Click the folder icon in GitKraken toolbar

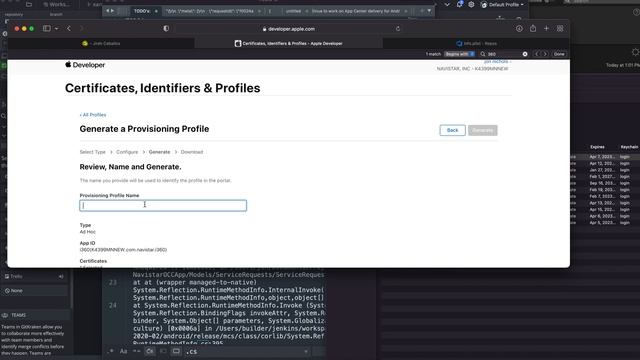point(29,4)
